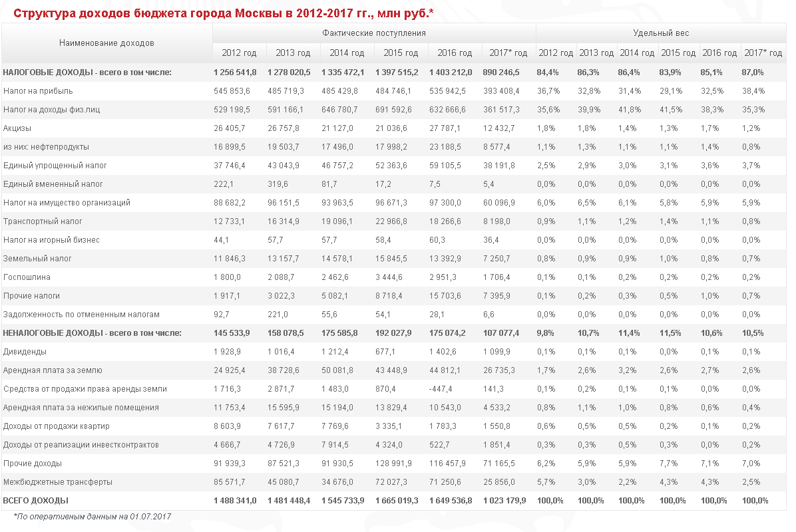796x532 pixels.
Task: Click the 'из них: нефтепродукты' row label
Action: pos(46,147)
